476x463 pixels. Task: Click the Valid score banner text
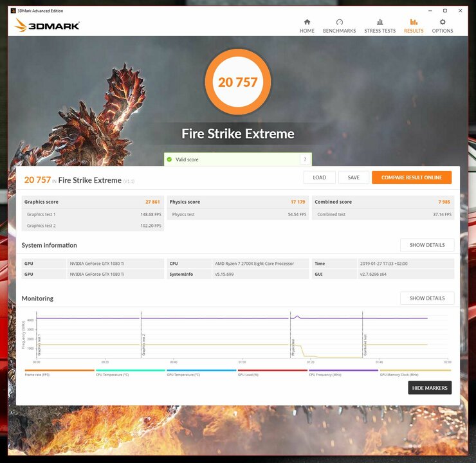click(x=187, y=159)
